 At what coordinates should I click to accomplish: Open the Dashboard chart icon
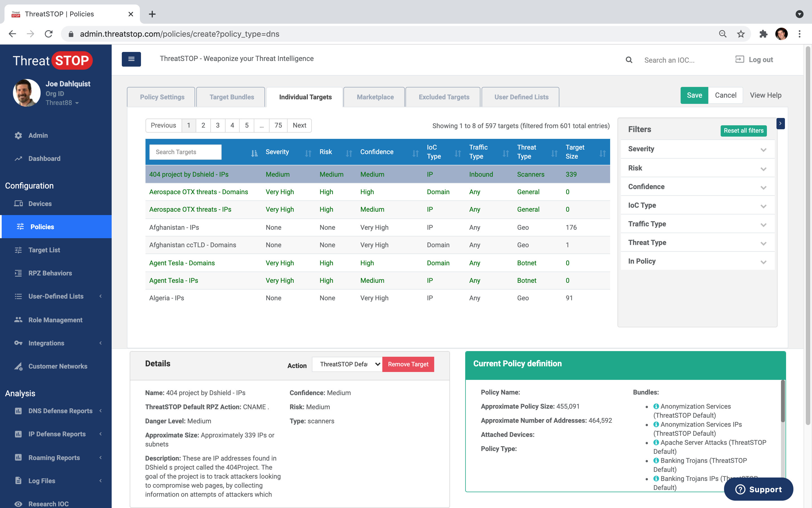point(18,159)
